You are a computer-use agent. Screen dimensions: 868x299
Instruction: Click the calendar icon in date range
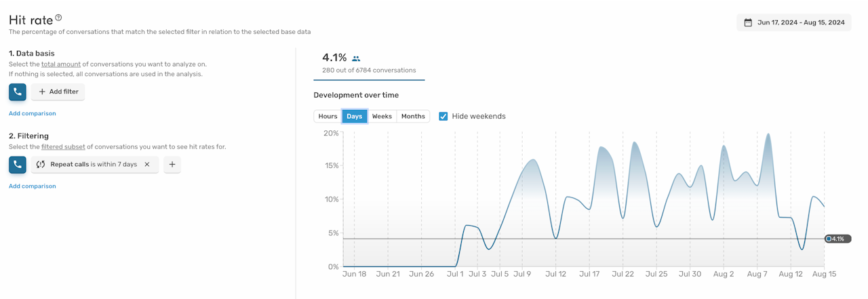[x=748, y=22]
